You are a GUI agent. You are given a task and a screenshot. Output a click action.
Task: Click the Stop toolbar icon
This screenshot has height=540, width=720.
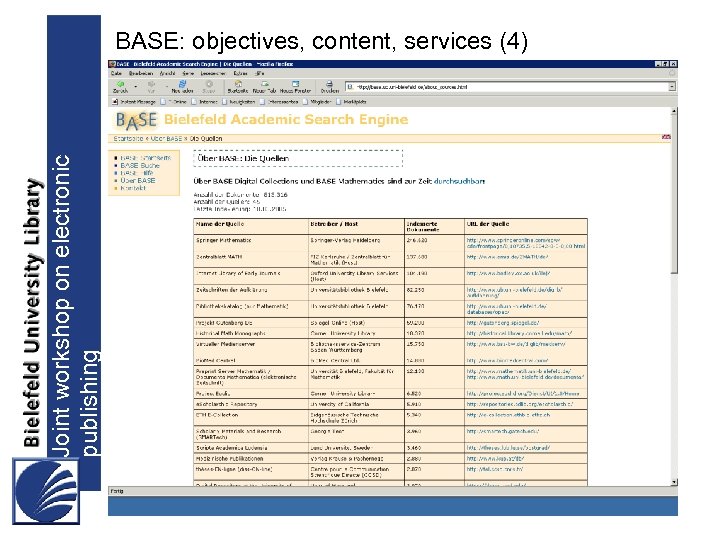209,84
